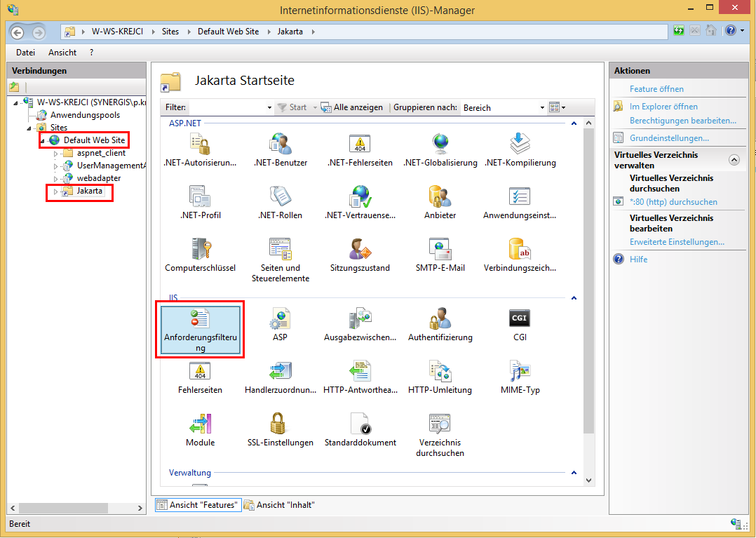Open the Handlerzuordnungen feature icon
Viewport: 756px width, 538px height.
[x=280, y=372]
